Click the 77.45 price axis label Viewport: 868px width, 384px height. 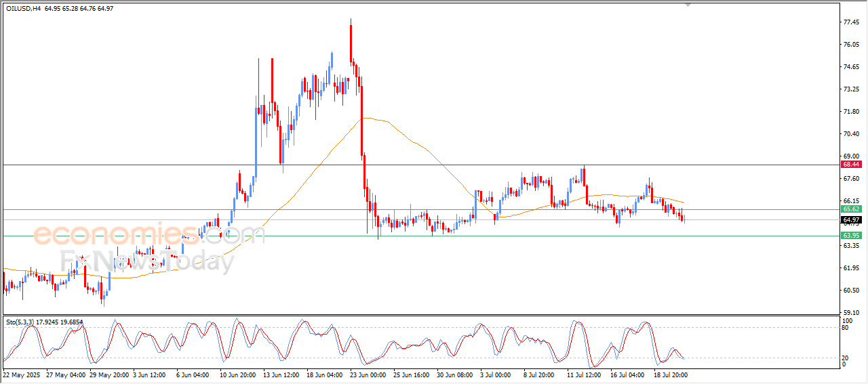pos(851,22)
